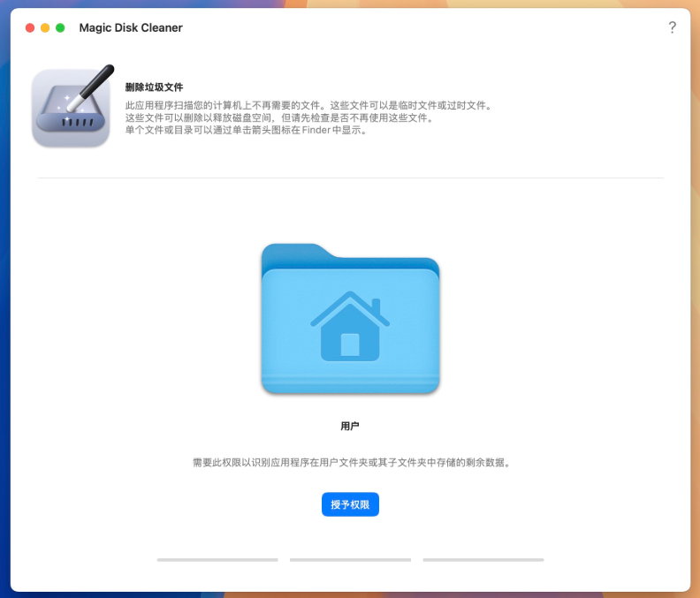The width and height of the screenshot is (700, 598).
Task: Minimize the window using the yellow button
Action: coord(45,28)
